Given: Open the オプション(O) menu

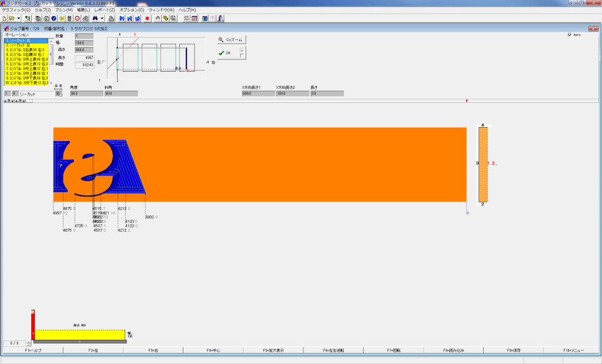Looking at the screenshot, I should tap(131, 10).
